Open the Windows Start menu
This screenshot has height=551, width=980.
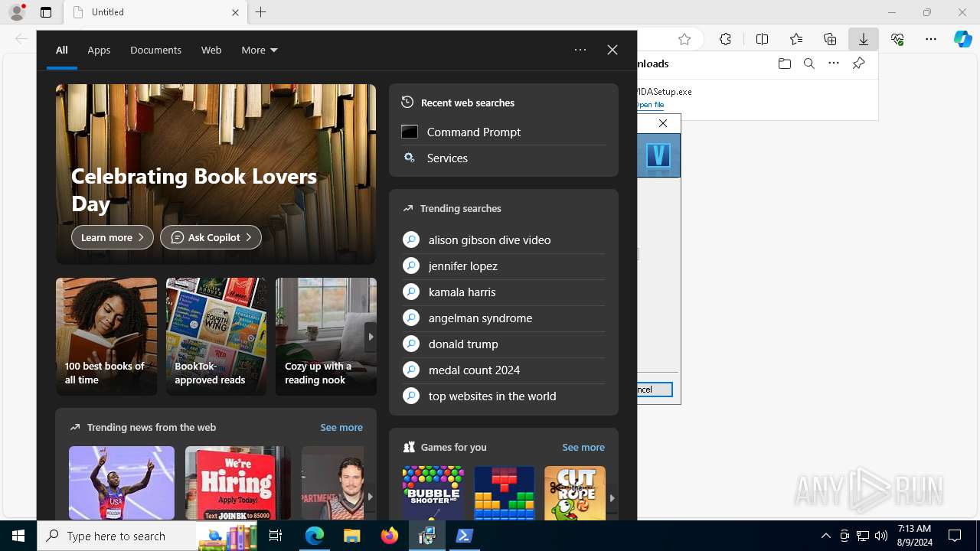coord(18,536)
